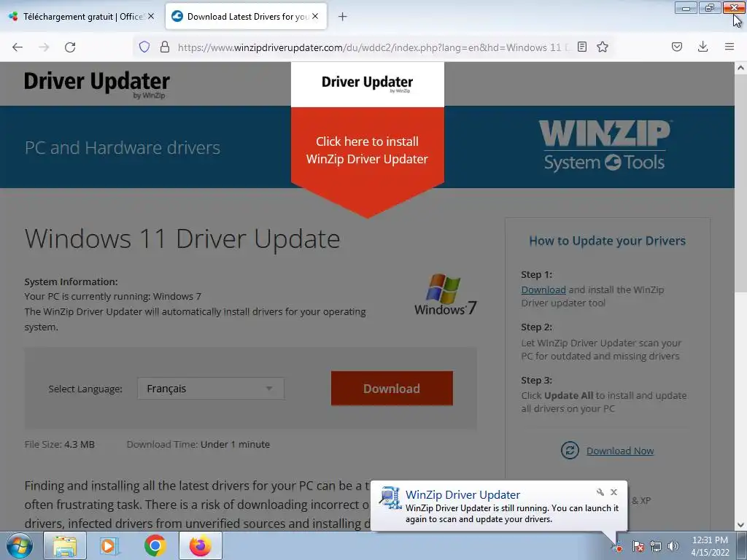The width and height of the screenshot is (747, 560).
Task: Click the WinZip System Tools logo
Action: pos(605,146)
